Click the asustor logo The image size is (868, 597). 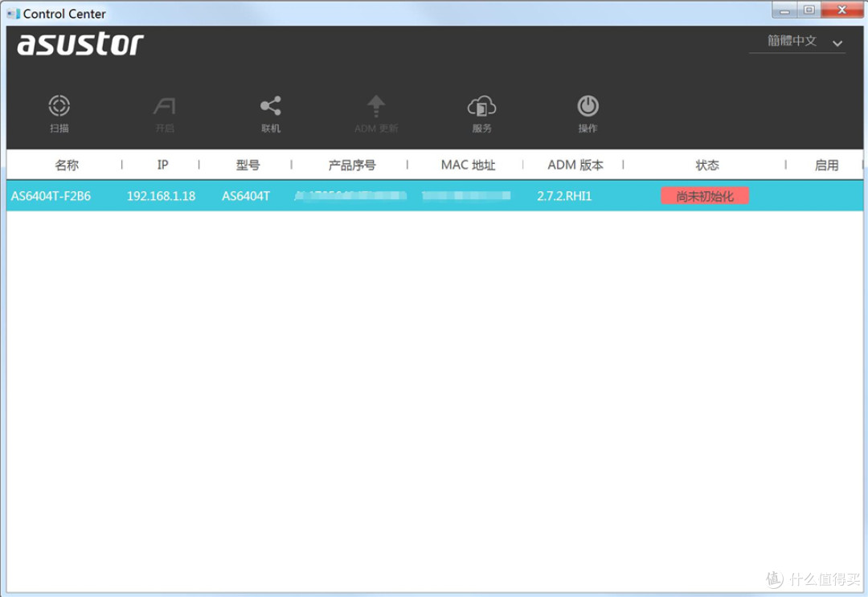80,44
